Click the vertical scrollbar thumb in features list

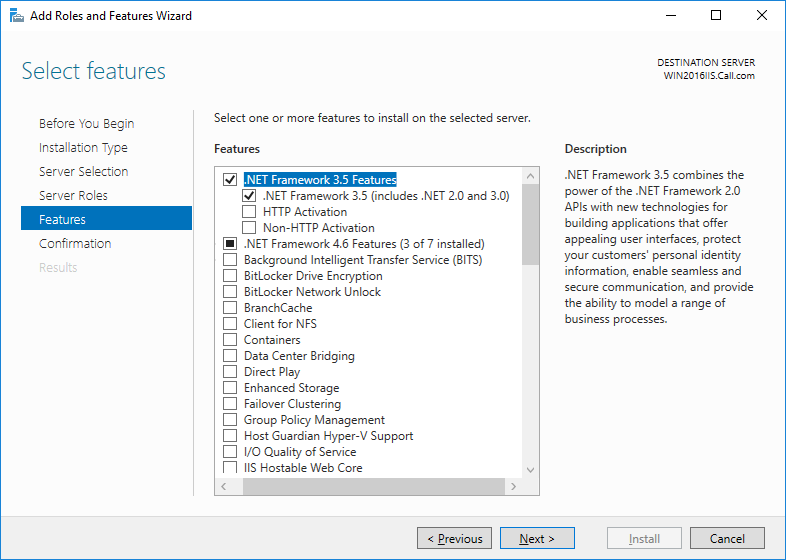530,225
